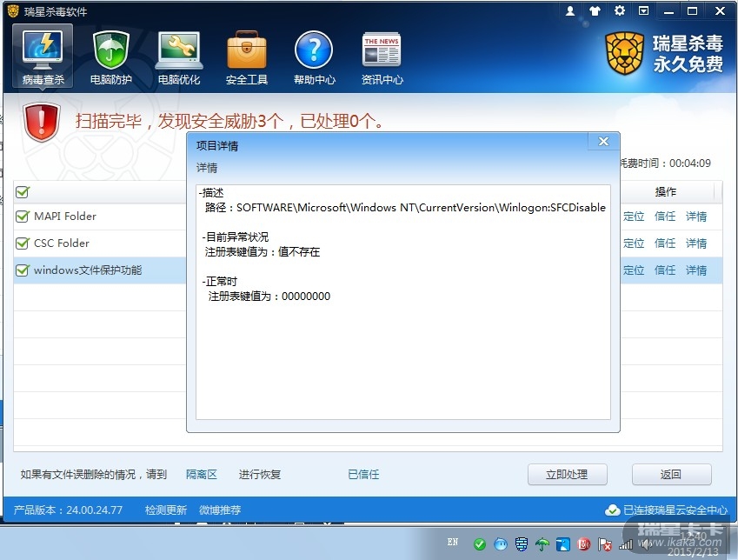Open settings gear in the title bar
The width and height of the screenshot is (738, 560).
620,10
